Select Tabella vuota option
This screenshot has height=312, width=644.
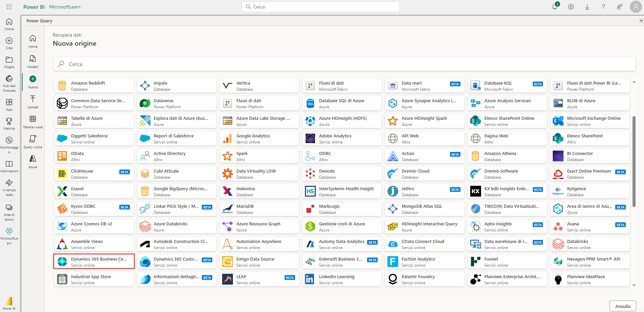pos(33,122)
